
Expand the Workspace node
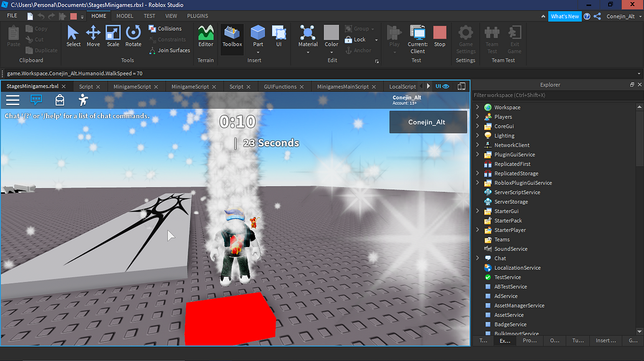(478, 107)
